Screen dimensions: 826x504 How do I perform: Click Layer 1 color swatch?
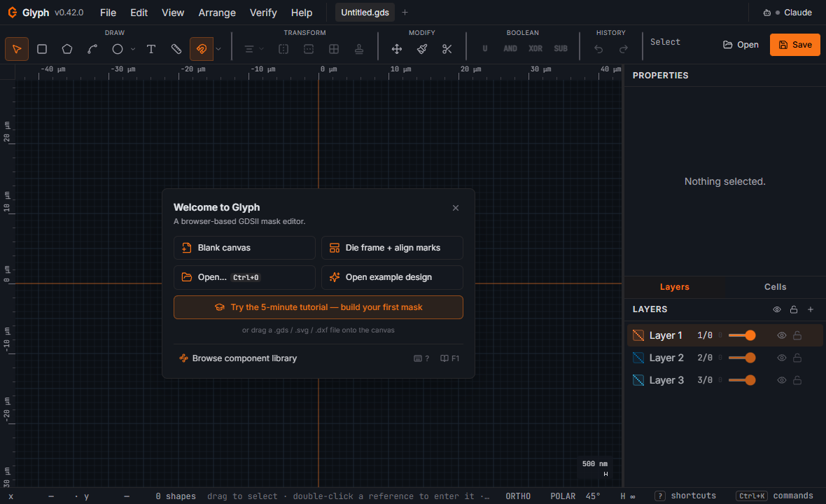pyautogui.click(x=638, y=335)
